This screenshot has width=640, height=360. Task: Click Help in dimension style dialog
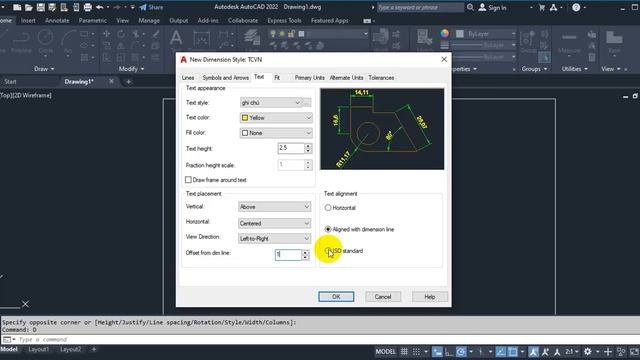[x=430, y=297]
